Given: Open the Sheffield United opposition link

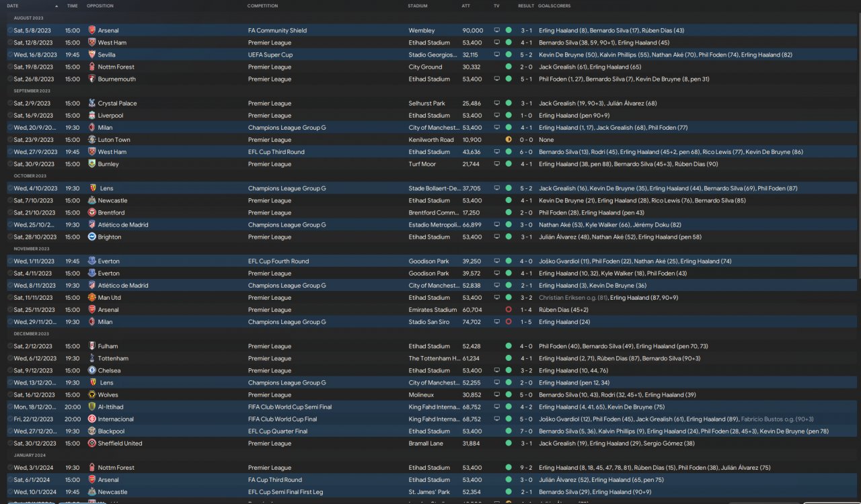Looking at the screenshot, I should point(120,444).
